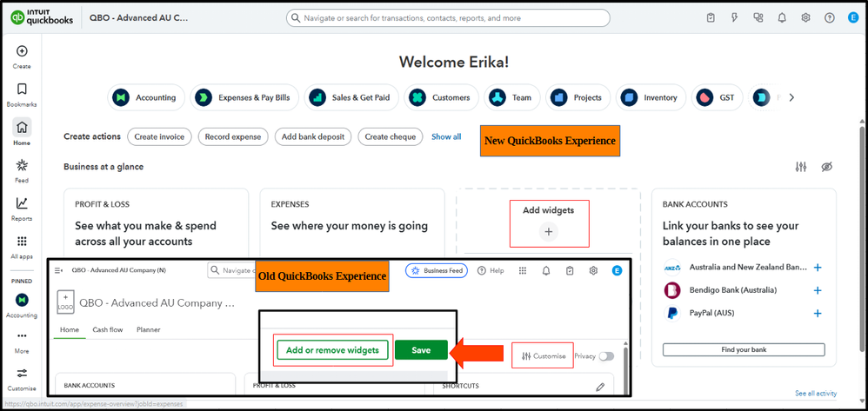
Task: Open bell notifications in old experience header
Action: 546,270
